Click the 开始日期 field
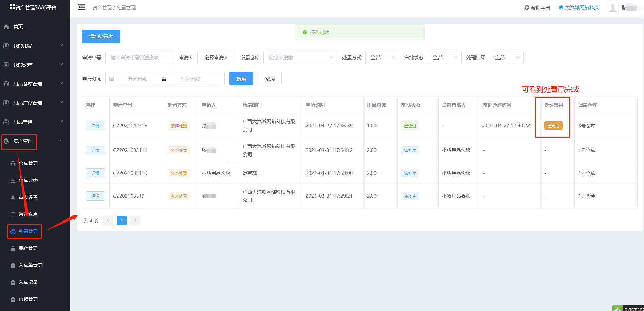 [x=138, y=79]
